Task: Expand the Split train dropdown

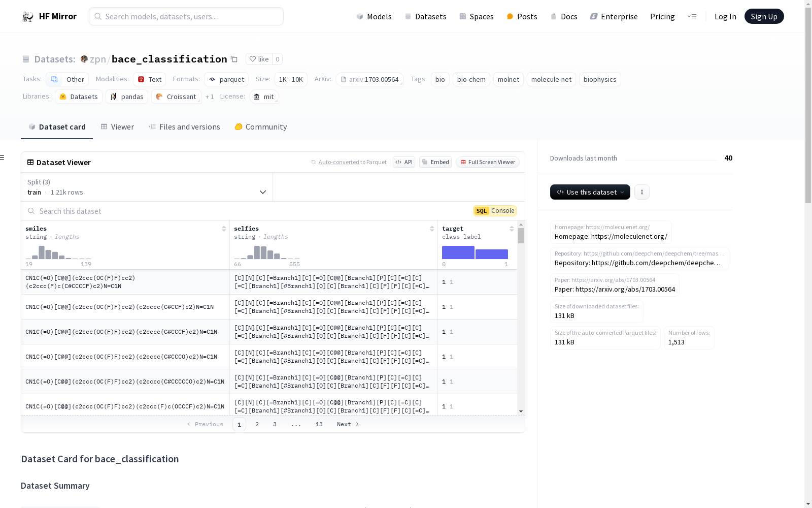Action: [147, 187]
